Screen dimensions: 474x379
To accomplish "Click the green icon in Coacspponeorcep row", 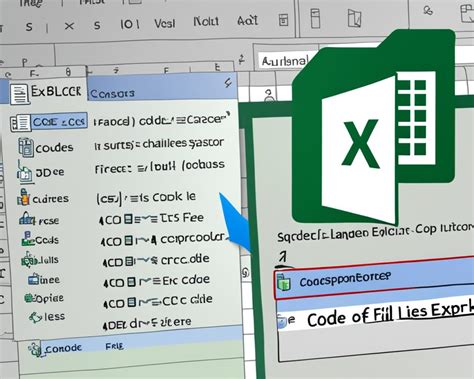I will click(x=284, y=283).
